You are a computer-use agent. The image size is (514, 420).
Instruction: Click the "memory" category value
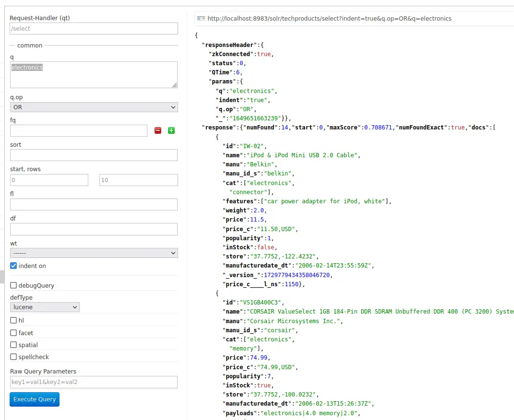(243, 349)
